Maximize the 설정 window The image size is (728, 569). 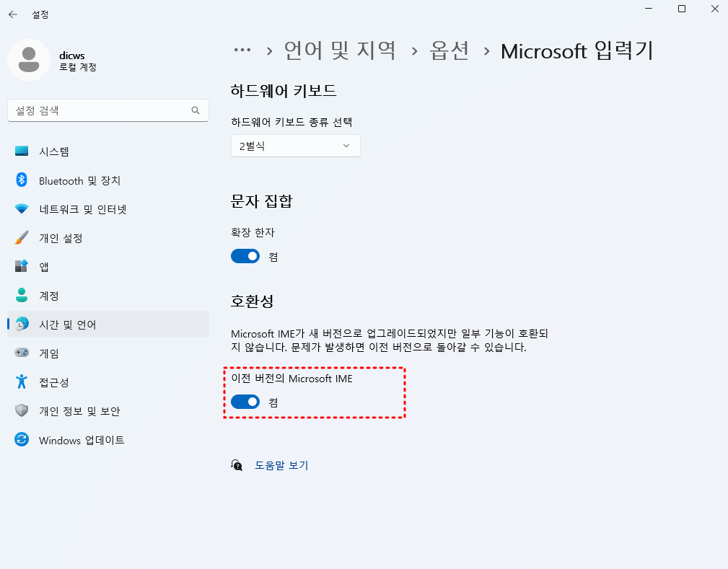682,9
